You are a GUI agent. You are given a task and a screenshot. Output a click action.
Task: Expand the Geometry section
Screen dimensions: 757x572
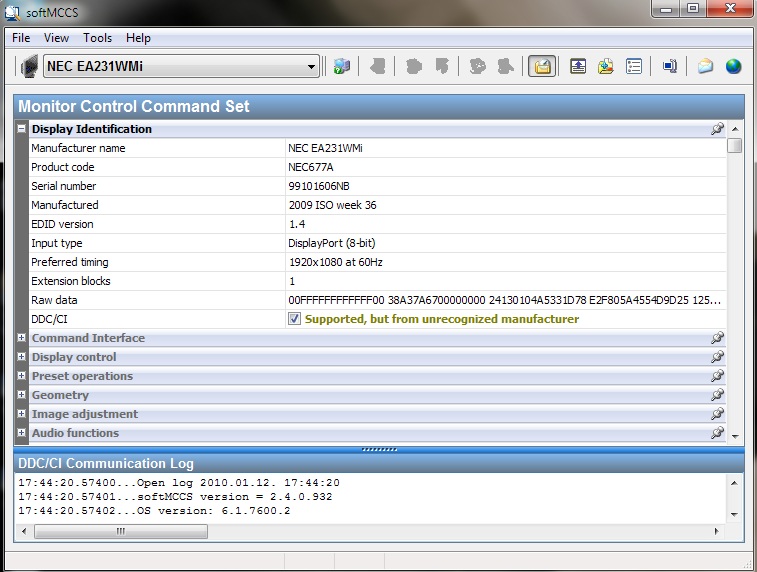pyautogui.click(x=21, y=395)
